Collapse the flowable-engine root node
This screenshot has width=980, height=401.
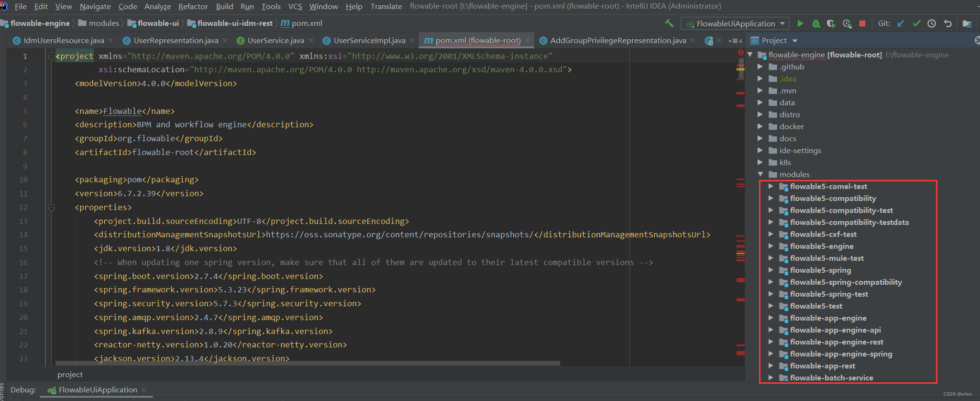(x=750, y=55)
